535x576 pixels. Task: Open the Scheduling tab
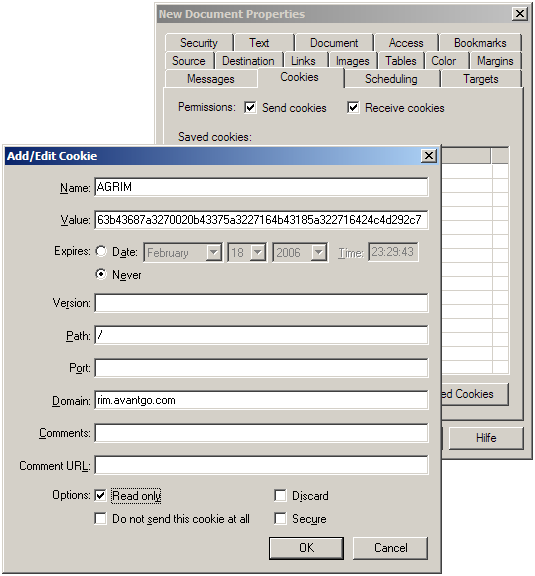click(391, 79)
